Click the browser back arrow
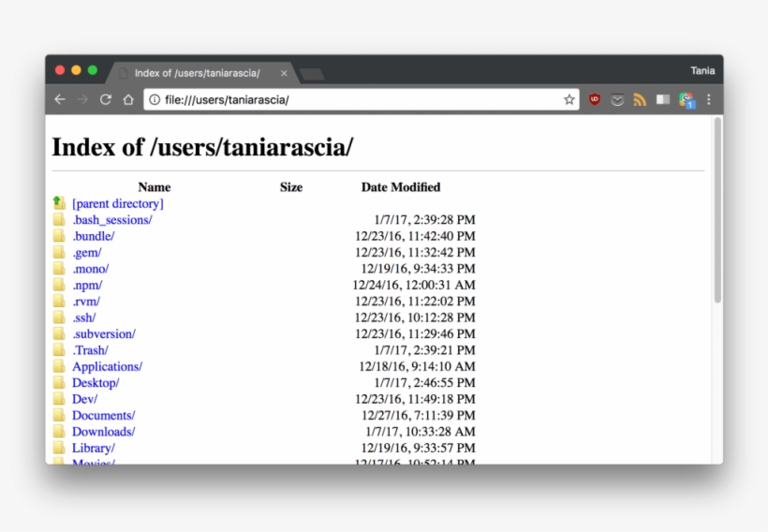Viewport: 768px width, 532px height. pyautogui.click(x=60, y=99)
